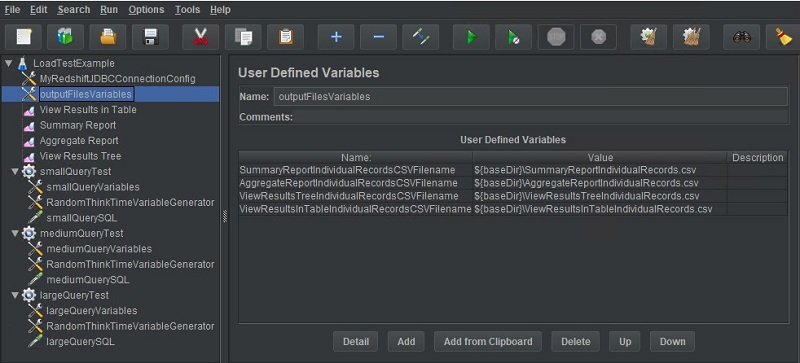Click the largeQueryTest gear icon
The image size is (800, 363).
click(29, 295)
